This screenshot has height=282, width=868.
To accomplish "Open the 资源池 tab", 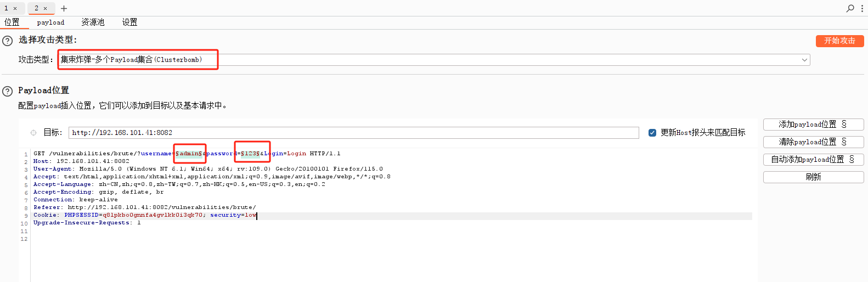I will (93, 22).
